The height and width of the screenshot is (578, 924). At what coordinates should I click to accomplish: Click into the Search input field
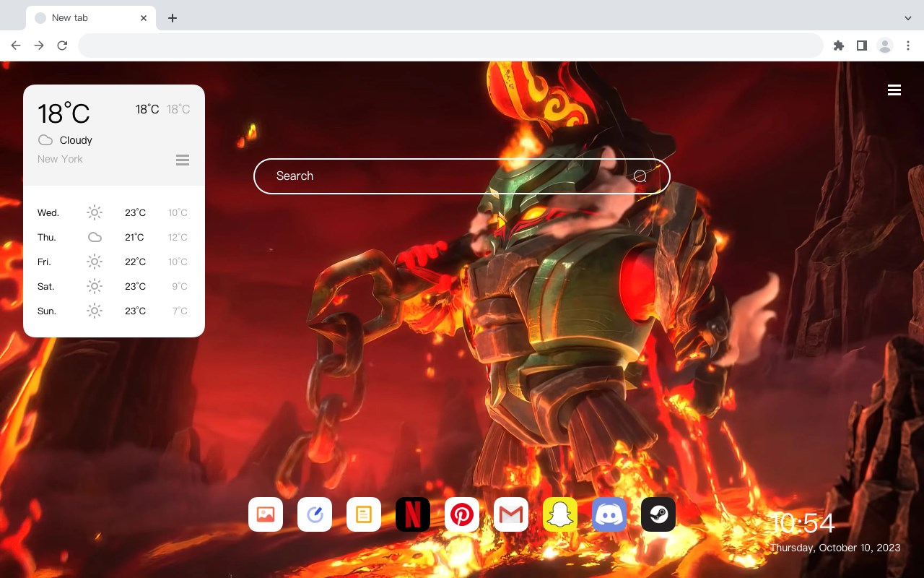tap(462, 176)
